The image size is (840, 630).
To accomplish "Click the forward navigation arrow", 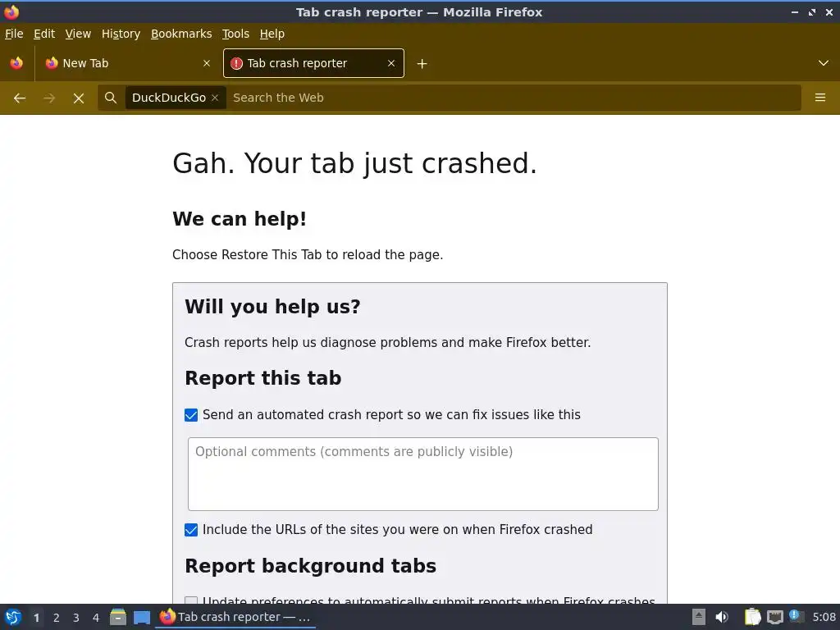I will (x=49, y=98).
